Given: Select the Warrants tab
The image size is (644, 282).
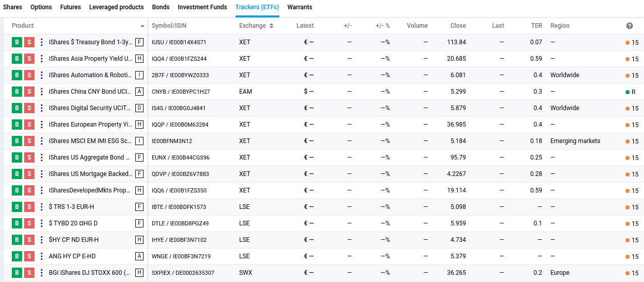Looking at the screenshot, I should [300, 7].
